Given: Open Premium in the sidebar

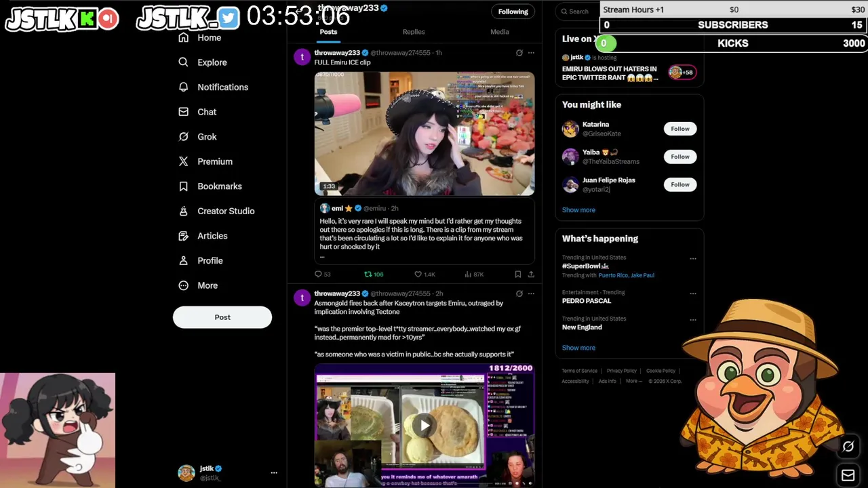Looking at the screenshot, I should pyautogui.click(x=205, y=161).
